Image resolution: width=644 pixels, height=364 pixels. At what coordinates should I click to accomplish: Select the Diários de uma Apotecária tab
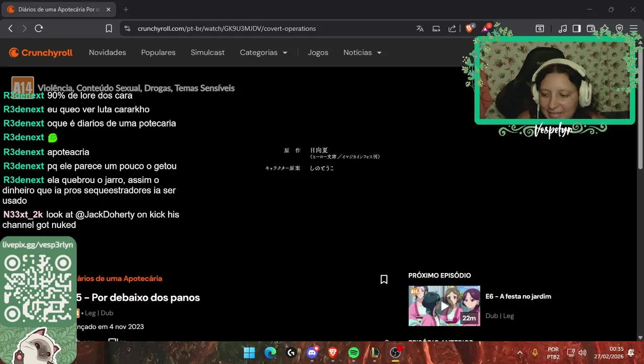click(x=59, y=9)
